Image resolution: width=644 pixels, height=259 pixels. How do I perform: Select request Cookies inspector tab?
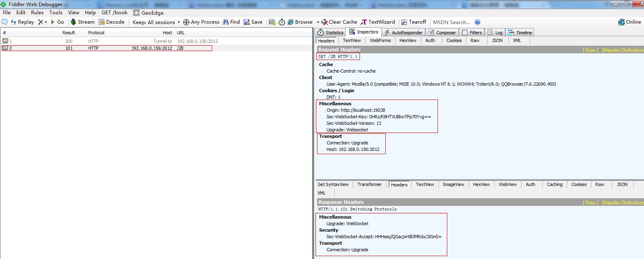point(454,40)
